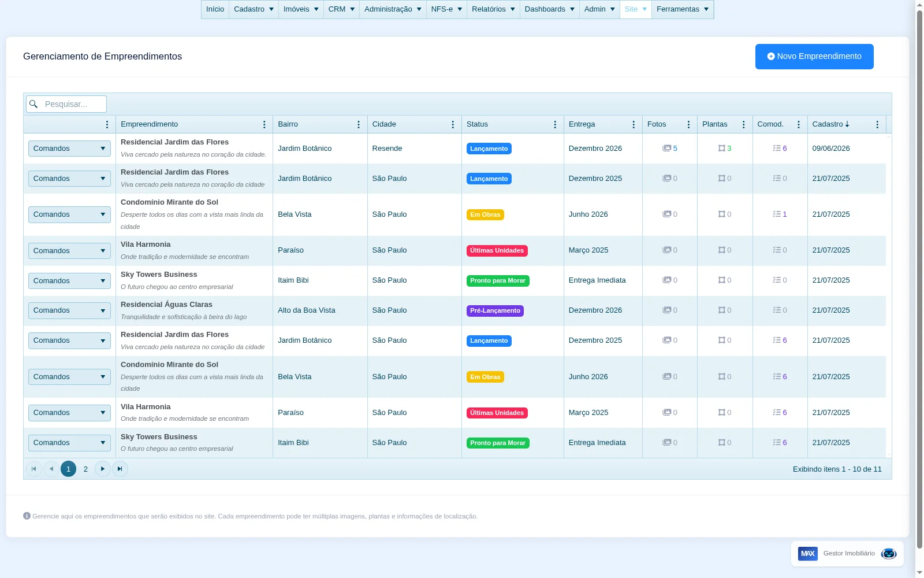The height and width of the screenshot is (578, 924).
Task: Expand Comandos dropdown for Sky Towers Business first row
Action: point(69,281)
